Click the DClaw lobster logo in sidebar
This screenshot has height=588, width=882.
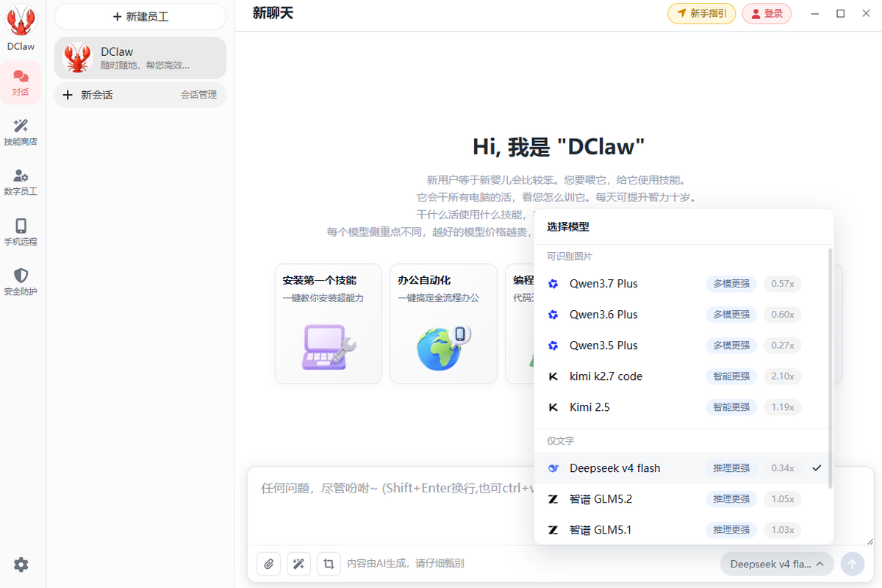21,21
